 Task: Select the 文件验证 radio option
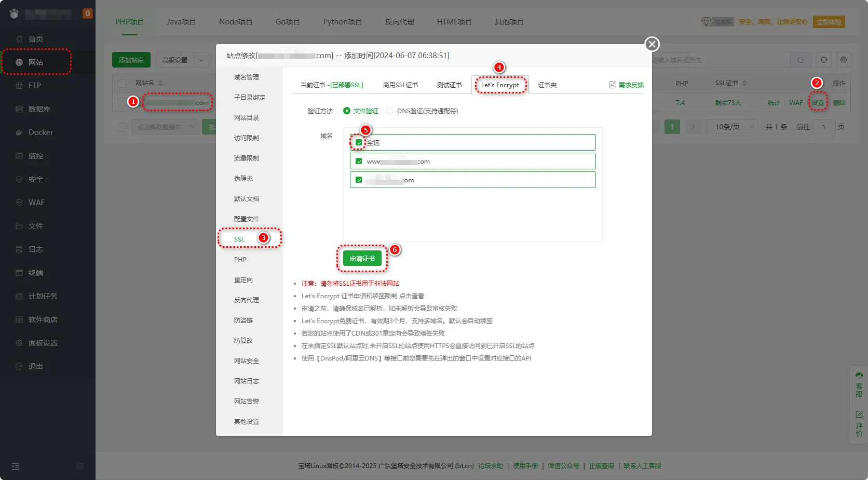[347, 111]
